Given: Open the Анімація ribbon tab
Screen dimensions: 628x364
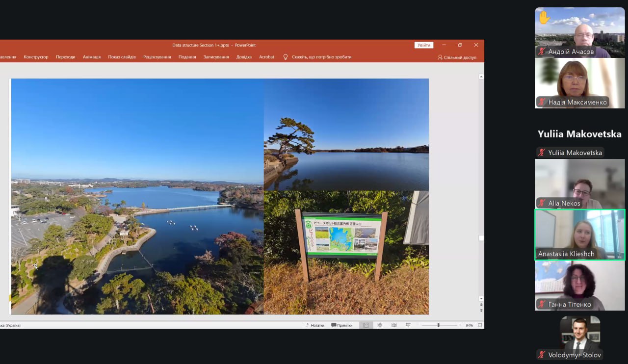Looking at the screenshot, I should [x=92, y=57].
